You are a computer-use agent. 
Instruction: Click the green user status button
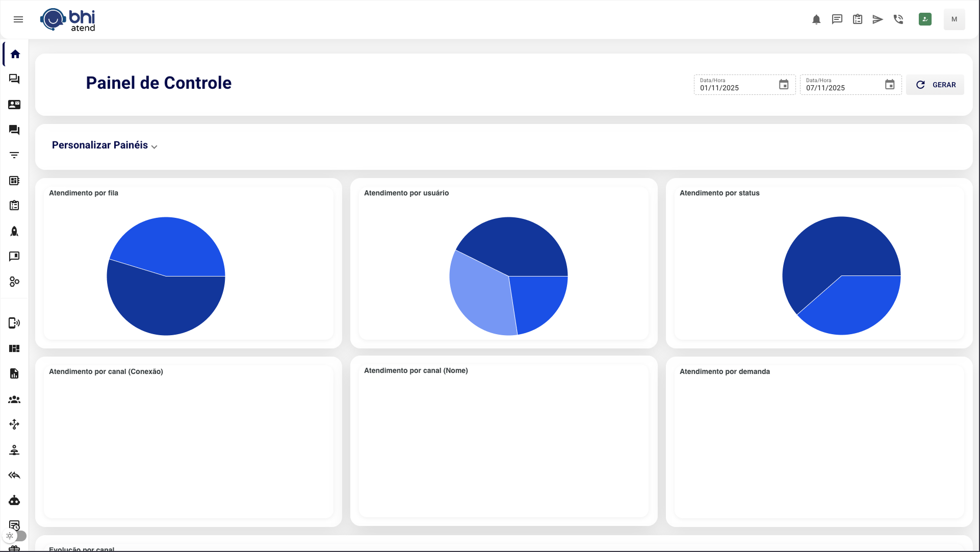pyautogui.click(x=925, y=19)
